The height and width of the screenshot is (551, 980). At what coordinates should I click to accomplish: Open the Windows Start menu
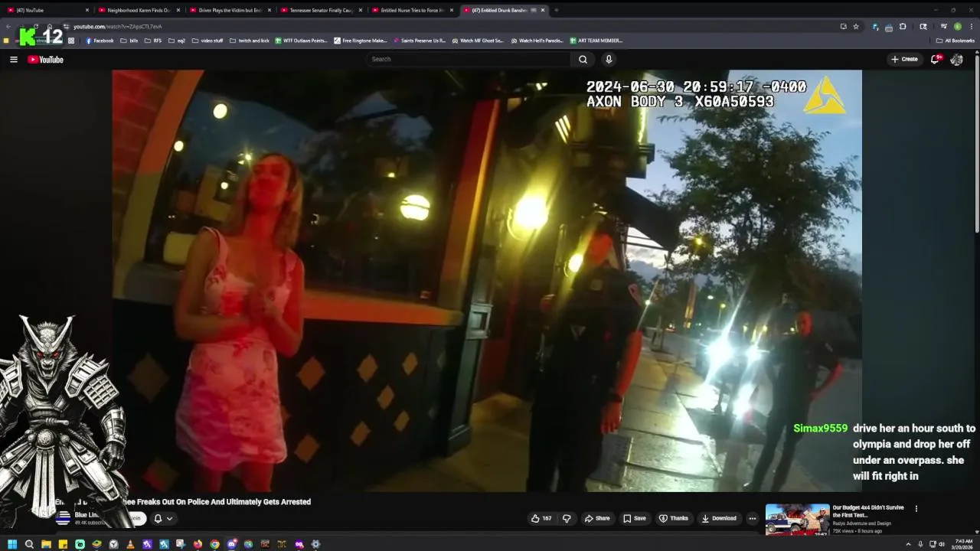tap(12, 544)
